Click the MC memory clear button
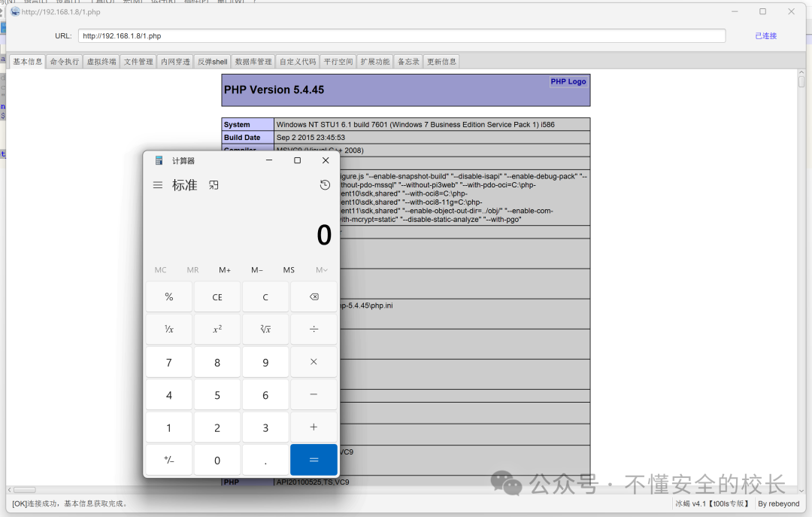Screen dimensions: 812x517 (x=161, y=269)
